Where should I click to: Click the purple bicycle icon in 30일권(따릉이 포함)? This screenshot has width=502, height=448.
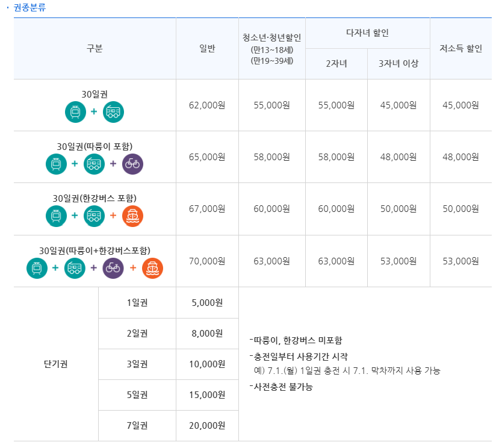pyautogui.click(x=132, y=164)
